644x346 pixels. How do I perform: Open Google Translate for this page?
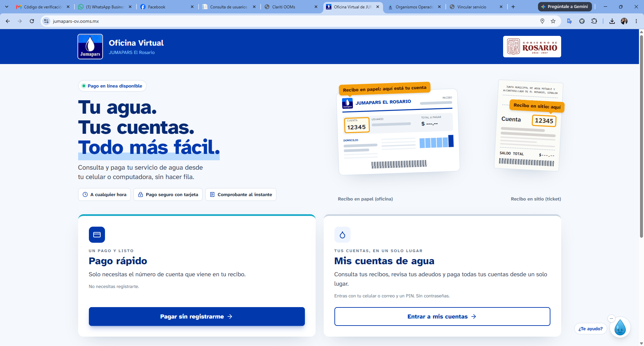(570, 21)
